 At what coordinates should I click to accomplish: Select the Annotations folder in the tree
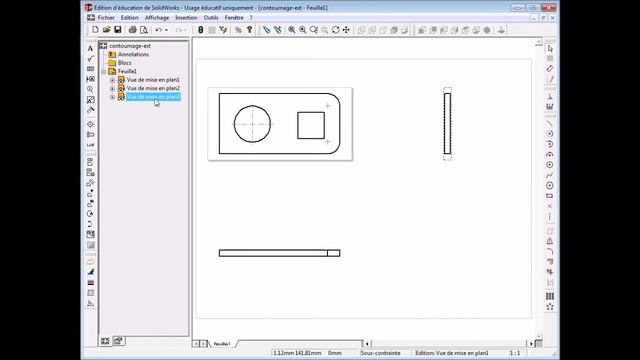point(133,54)
